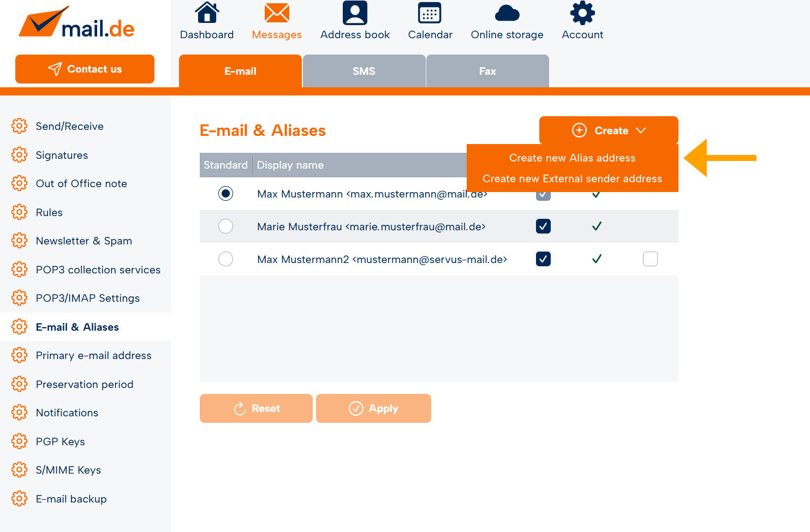Click gear icon next to PGP Keys
Screen dimensions: 810x532
(x=19, y=441)
